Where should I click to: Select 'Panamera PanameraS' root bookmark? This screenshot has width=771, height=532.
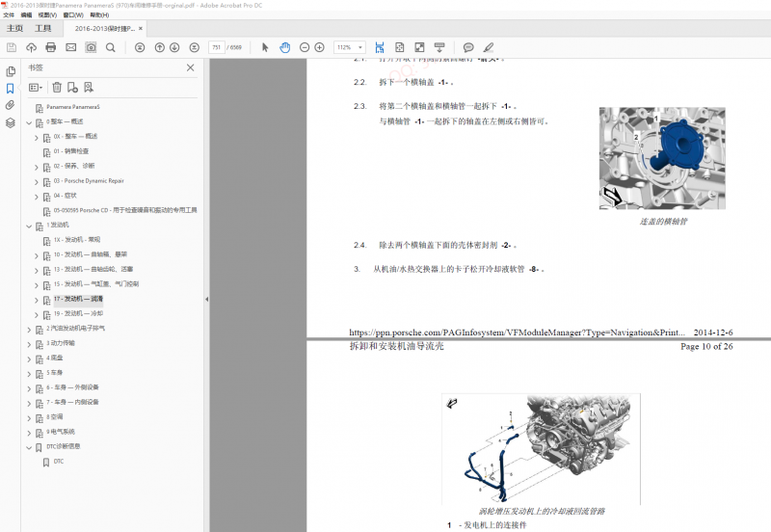(73, 107)
